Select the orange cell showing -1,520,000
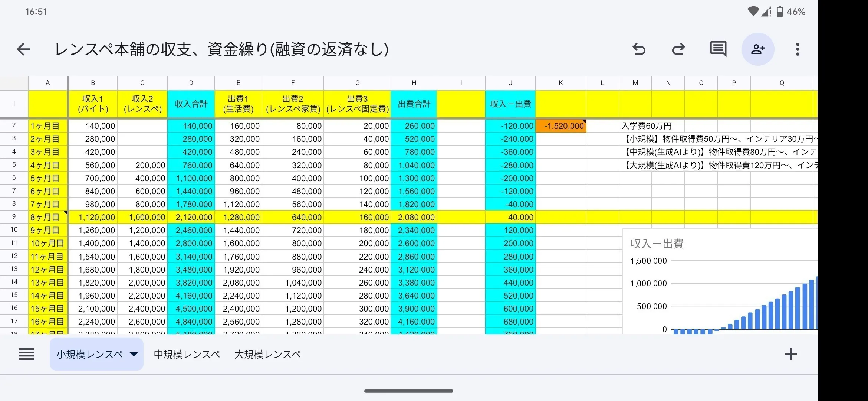This screenshot has width=868, height=401. 560,125
